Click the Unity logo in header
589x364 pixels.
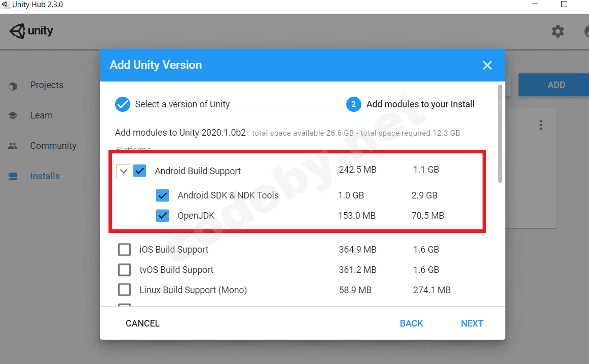pos(30,31)
